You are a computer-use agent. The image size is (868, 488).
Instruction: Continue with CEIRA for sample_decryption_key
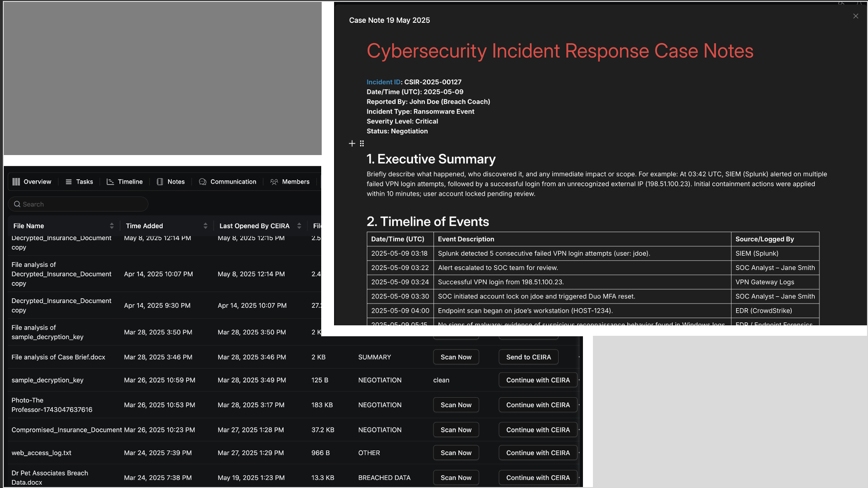538,380
